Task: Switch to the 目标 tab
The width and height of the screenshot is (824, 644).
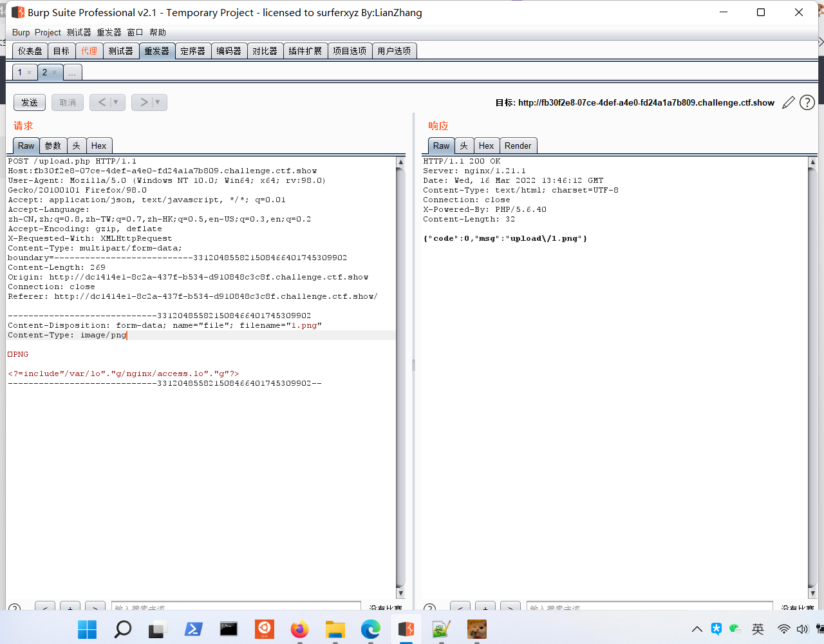Action: [x=61, y=51]
